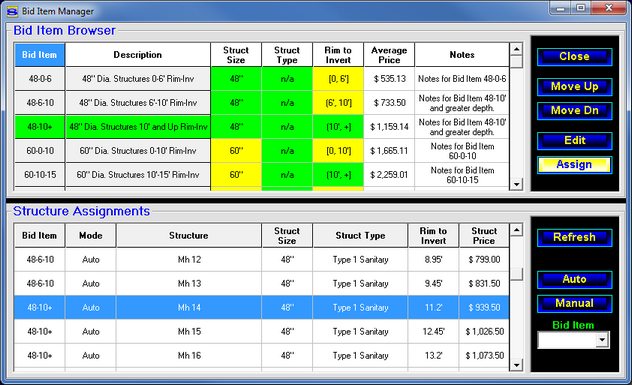Click the yellow [0, 6'] rim range cell
632x385 pixels.
click(338, 79)
